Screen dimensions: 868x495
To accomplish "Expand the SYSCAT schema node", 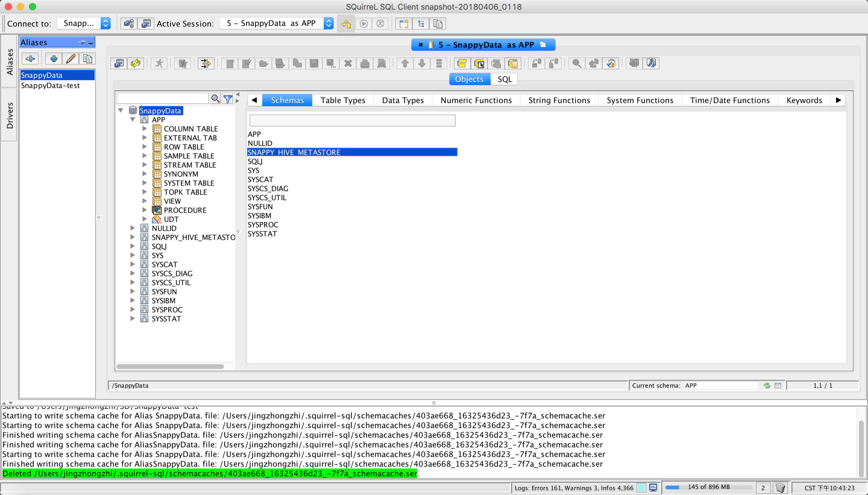I will (x=132, y=264).
